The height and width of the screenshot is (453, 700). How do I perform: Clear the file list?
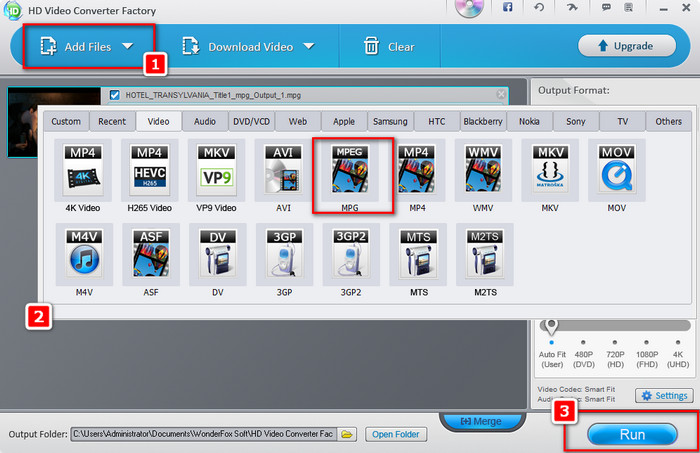tap(389, 46)
